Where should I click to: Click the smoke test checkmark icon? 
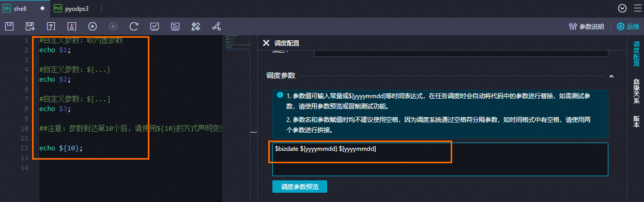155,26
